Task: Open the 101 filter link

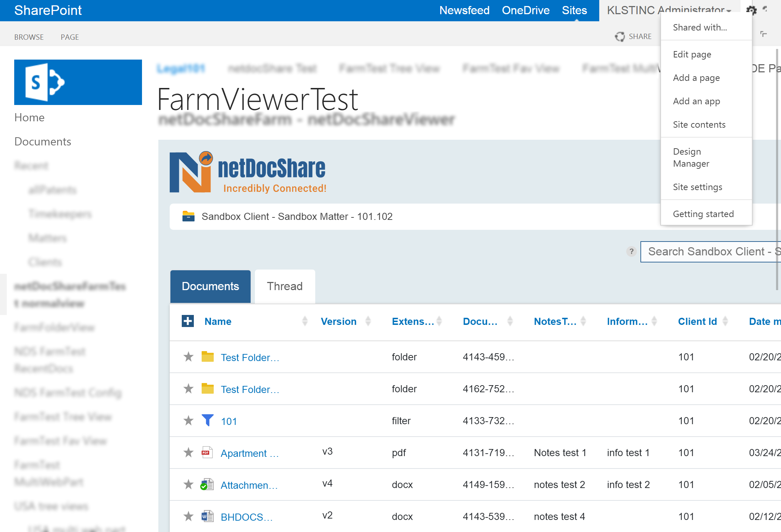Action: (229, 421)
